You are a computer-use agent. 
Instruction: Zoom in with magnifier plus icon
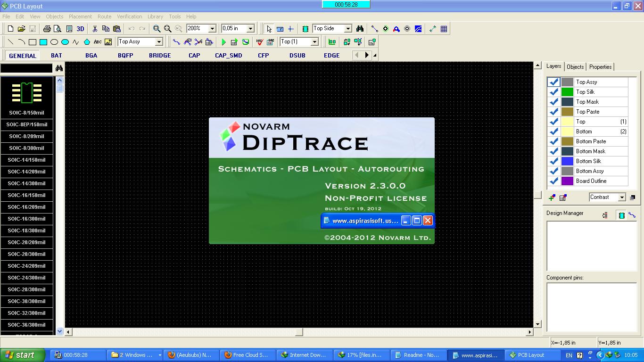point(157,29)
